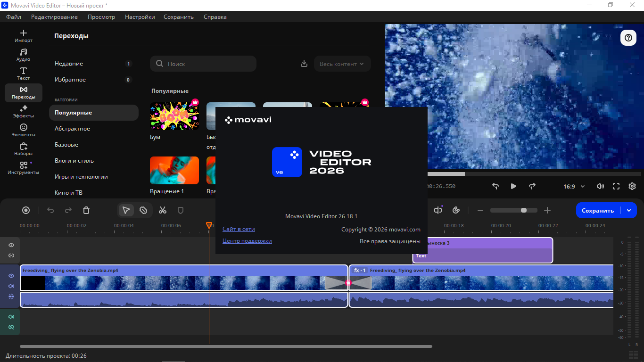Viewport: 644px width, 362px height.
Task: Show Избранное transitions
Action: [x=94, y=80]
